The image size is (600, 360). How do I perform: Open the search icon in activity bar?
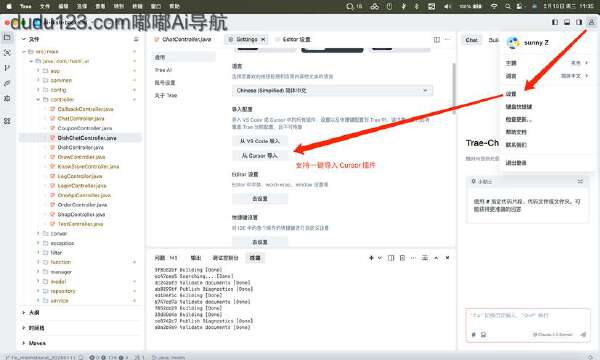point(7,53)
